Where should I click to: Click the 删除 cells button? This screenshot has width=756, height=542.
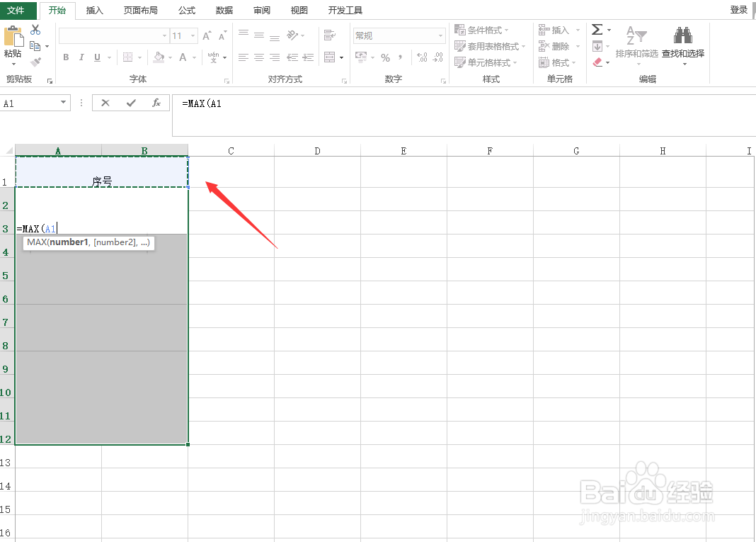pyautogui.click(x=559, y=46)
